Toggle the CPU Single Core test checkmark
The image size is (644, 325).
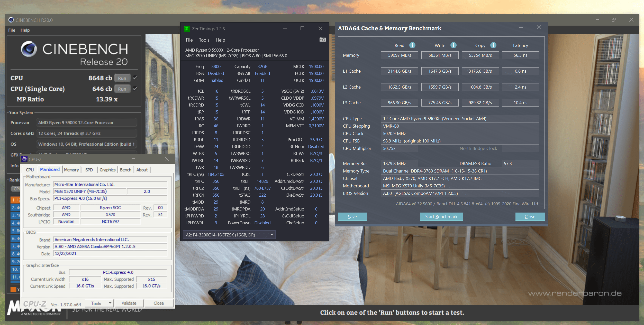[135, 89]
